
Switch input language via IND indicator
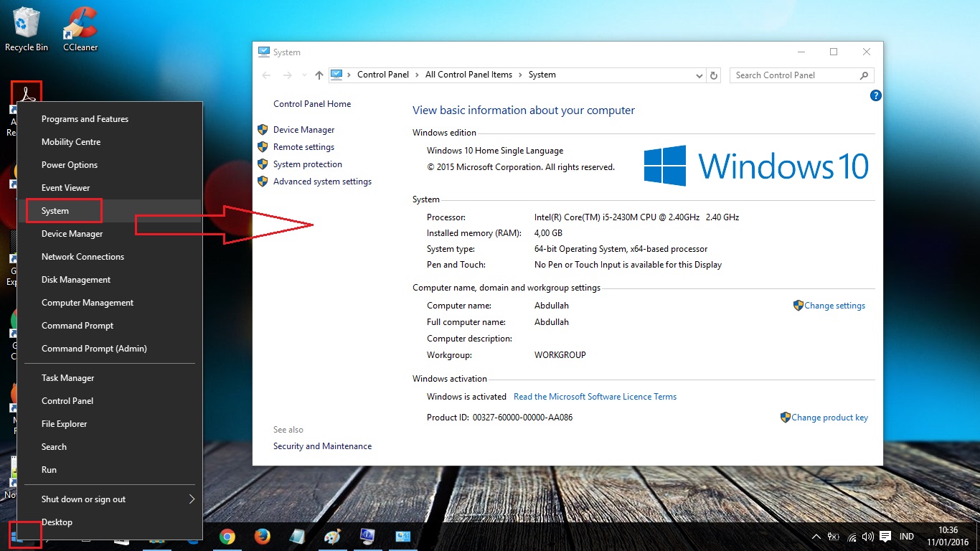pyautogui.click(x=907, y=537)
